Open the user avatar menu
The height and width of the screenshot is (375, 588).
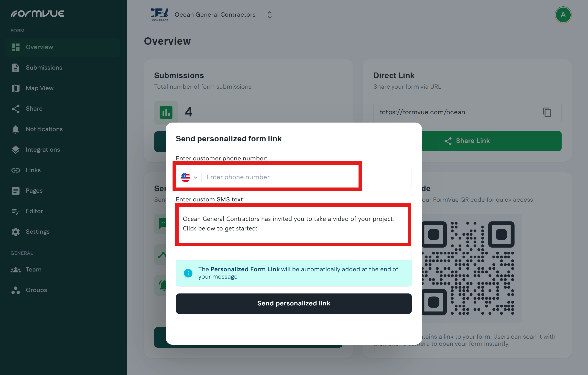point(563,15)
